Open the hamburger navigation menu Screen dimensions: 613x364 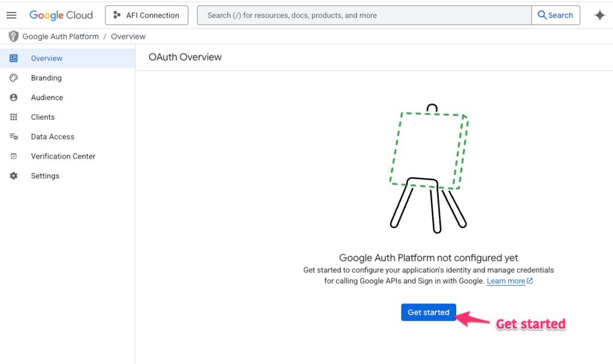[11, 15]
